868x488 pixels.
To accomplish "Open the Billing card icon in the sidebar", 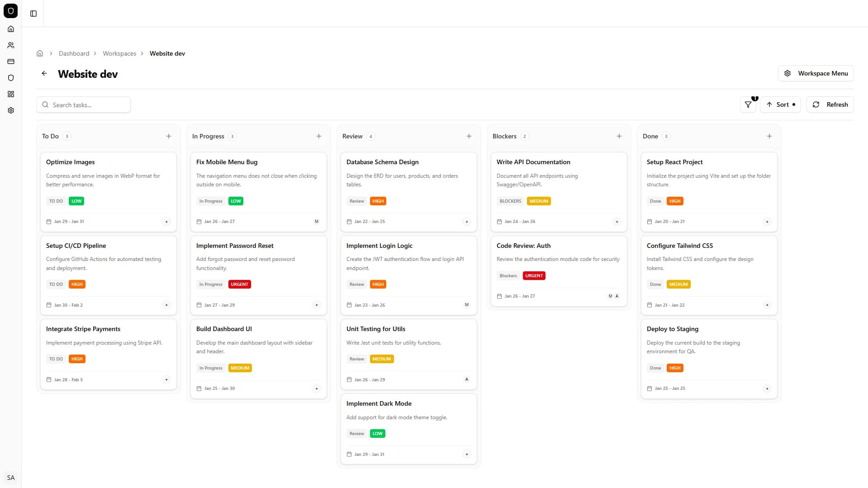I will coord(11,62).
